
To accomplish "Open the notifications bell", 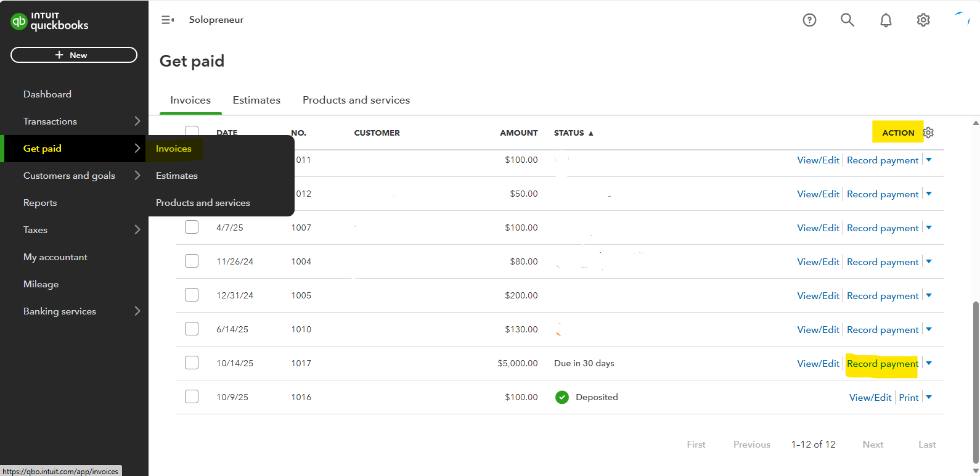I will (886, 20).
